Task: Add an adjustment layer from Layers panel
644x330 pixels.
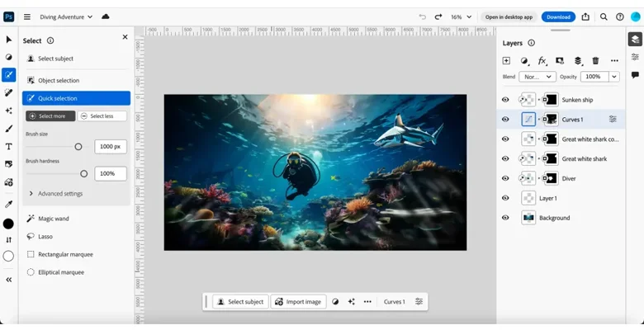Action: click(x=524, y=61)
